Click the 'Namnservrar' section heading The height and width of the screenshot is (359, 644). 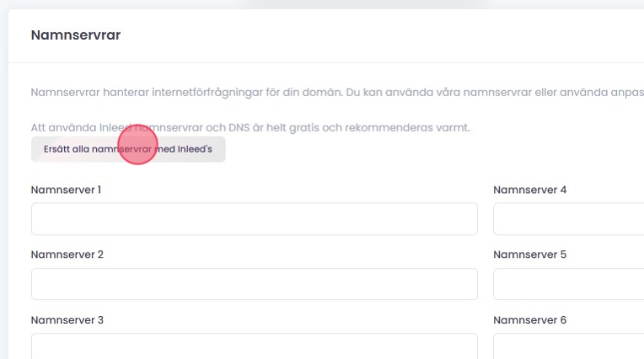[75, 35]
